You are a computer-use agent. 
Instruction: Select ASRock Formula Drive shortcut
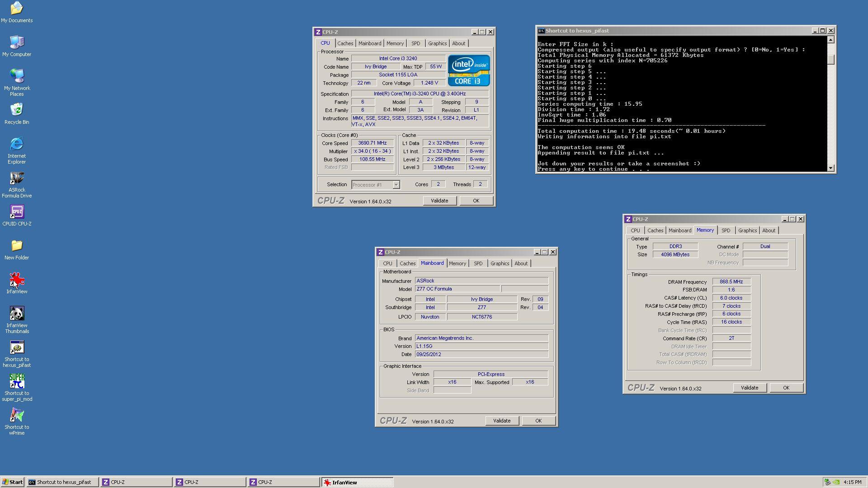(x=17, y=184)
